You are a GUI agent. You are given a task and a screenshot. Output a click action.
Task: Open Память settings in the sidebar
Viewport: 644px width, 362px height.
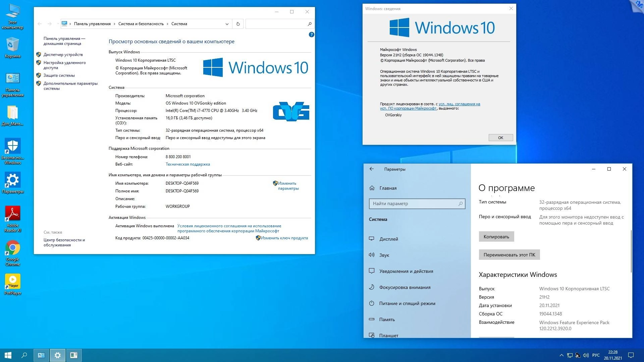pos(387,319)
